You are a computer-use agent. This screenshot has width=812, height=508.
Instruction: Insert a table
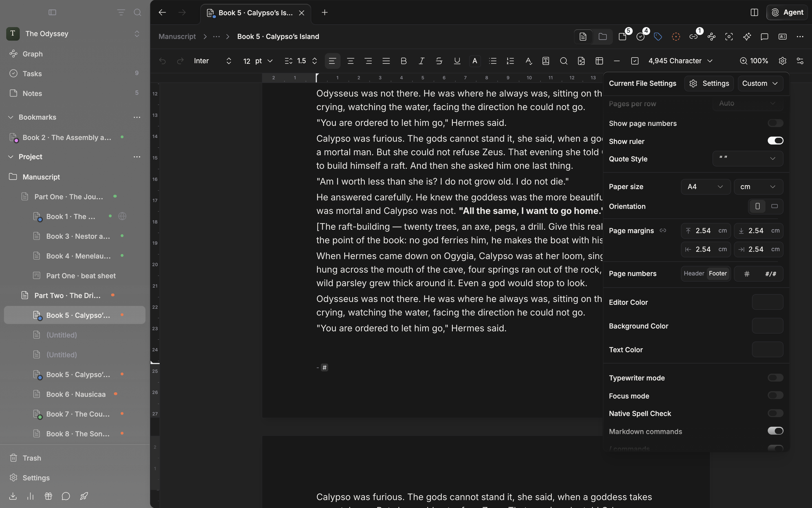(599, 61)
